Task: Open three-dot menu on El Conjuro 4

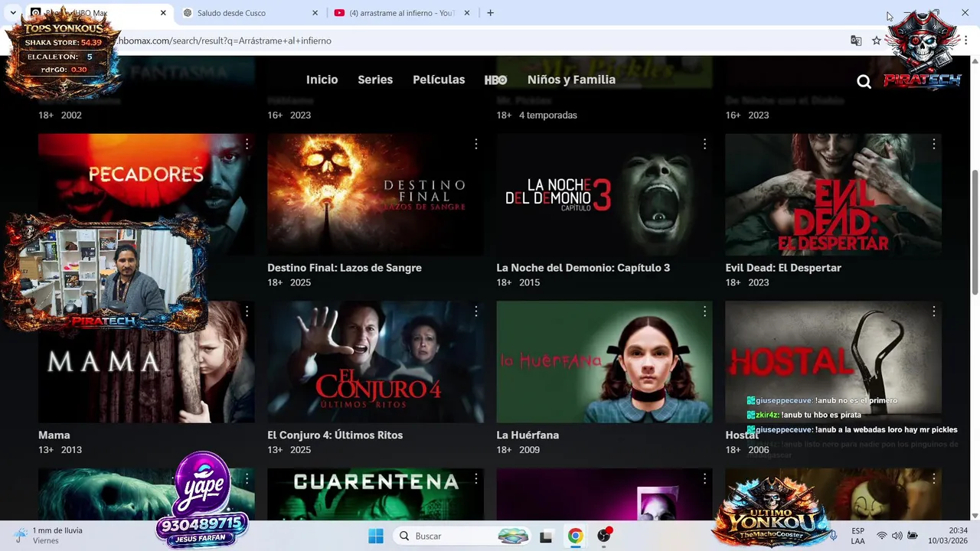Action: click(x=475, y=311)
